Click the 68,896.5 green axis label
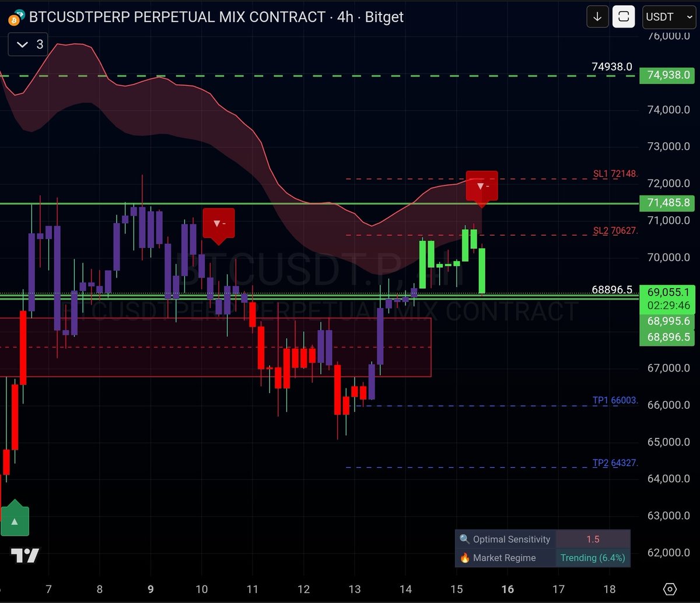This screenshot has height=603, width=700. [668, 337]
